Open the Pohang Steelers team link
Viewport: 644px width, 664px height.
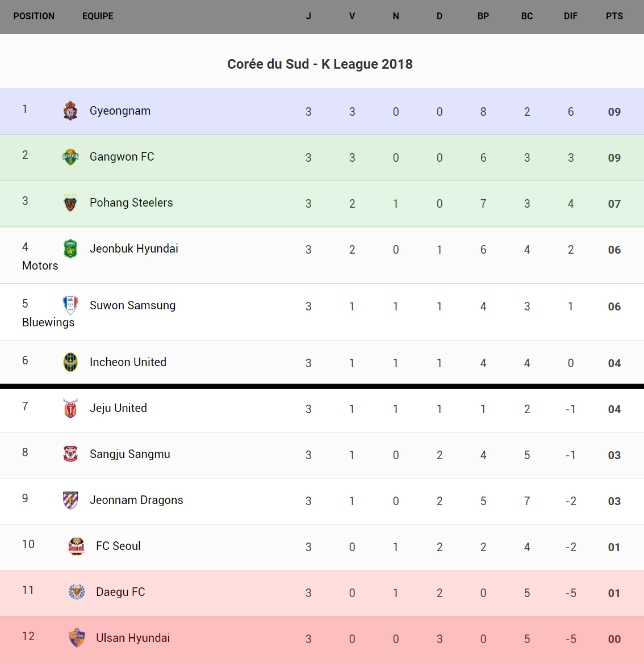(131, 203)
